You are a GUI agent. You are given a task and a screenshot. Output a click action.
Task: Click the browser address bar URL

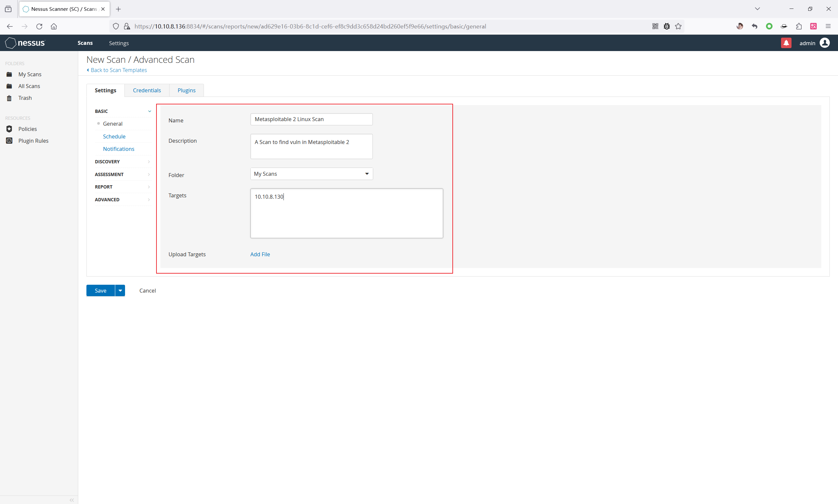click(310, 27)
